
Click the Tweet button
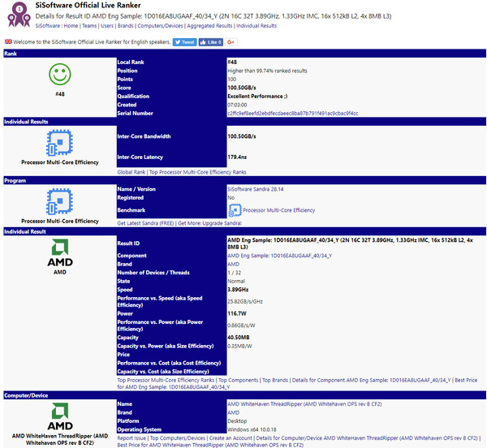click(x=184, y=42)
